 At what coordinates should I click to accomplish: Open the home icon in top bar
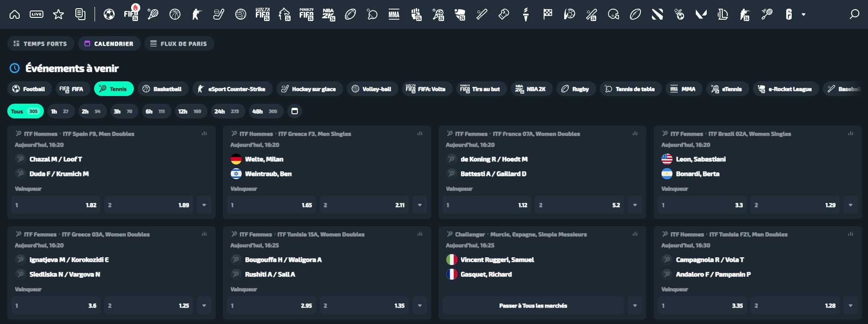pos(15,14)
